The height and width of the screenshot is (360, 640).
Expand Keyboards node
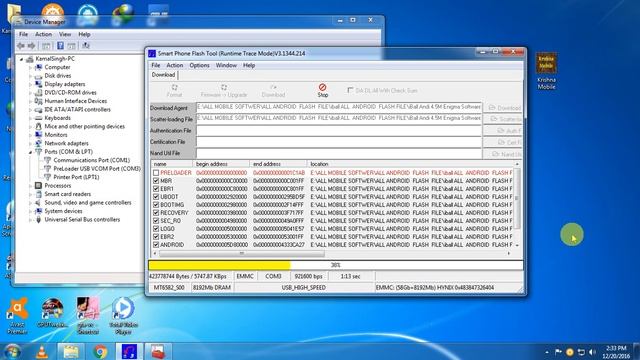(30, 118)
